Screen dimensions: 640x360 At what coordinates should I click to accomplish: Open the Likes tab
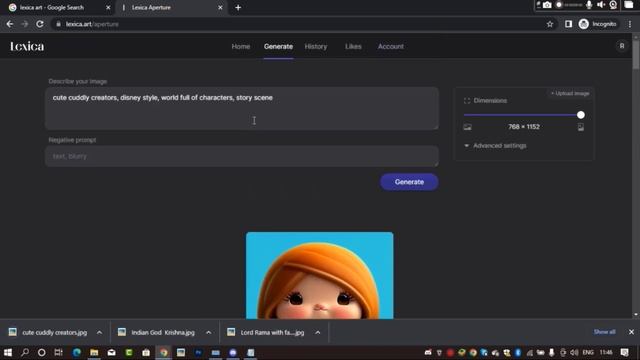point(353,47)
